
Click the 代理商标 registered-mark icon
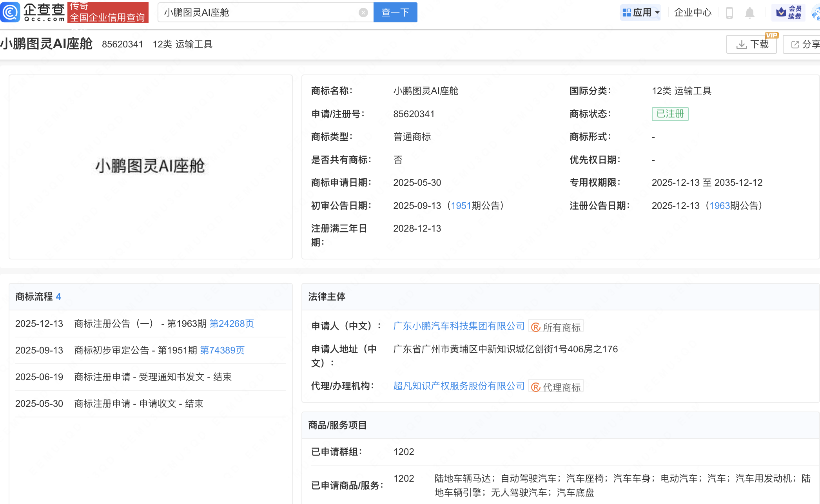pyautogui.click(x=536, y=387)
